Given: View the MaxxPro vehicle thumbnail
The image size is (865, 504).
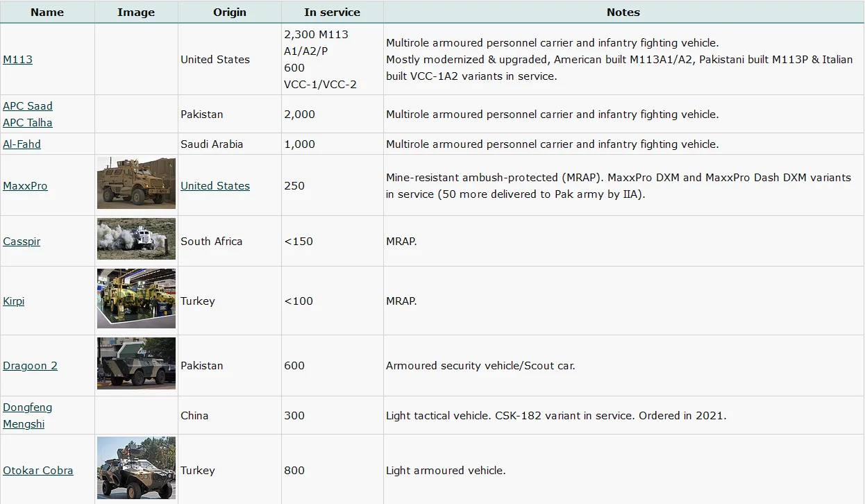Looking at the screenshot, I should coord(136,183).
